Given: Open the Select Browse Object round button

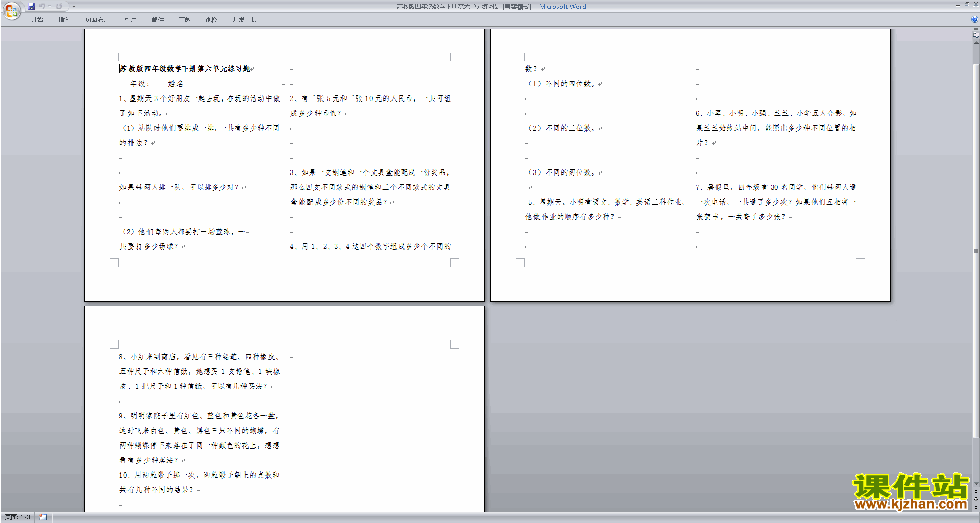Looking at the screenshot, I should (x=976, y=500).
